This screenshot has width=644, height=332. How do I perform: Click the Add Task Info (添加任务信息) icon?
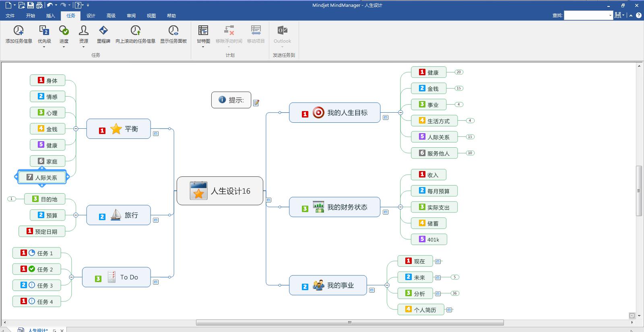click(x=19, y=30)
